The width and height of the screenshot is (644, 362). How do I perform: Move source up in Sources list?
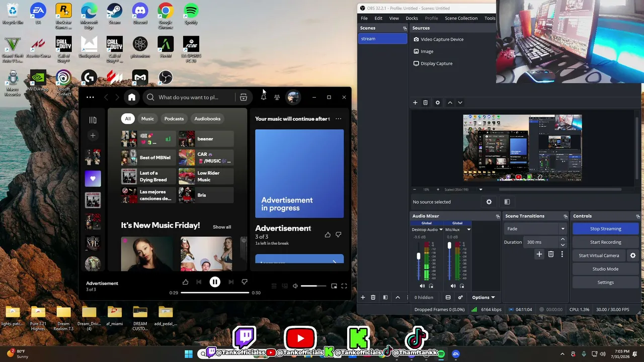[450, 103]
